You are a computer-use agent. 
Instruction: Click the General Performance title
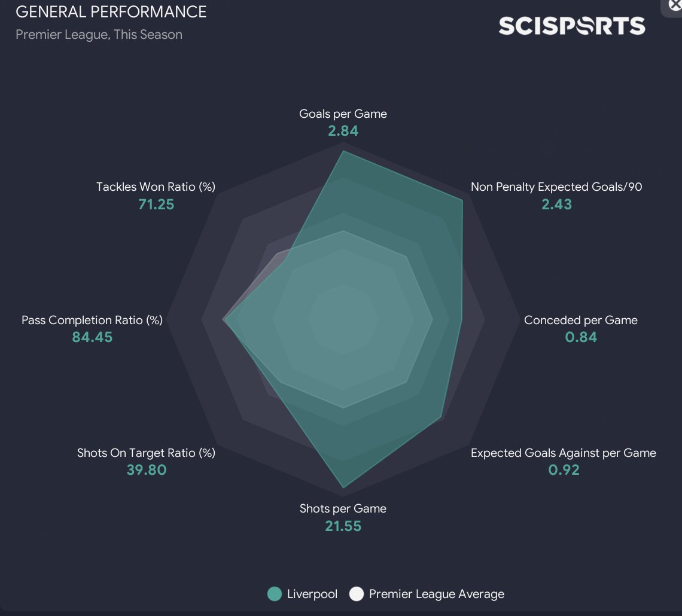tap(111, 11)
